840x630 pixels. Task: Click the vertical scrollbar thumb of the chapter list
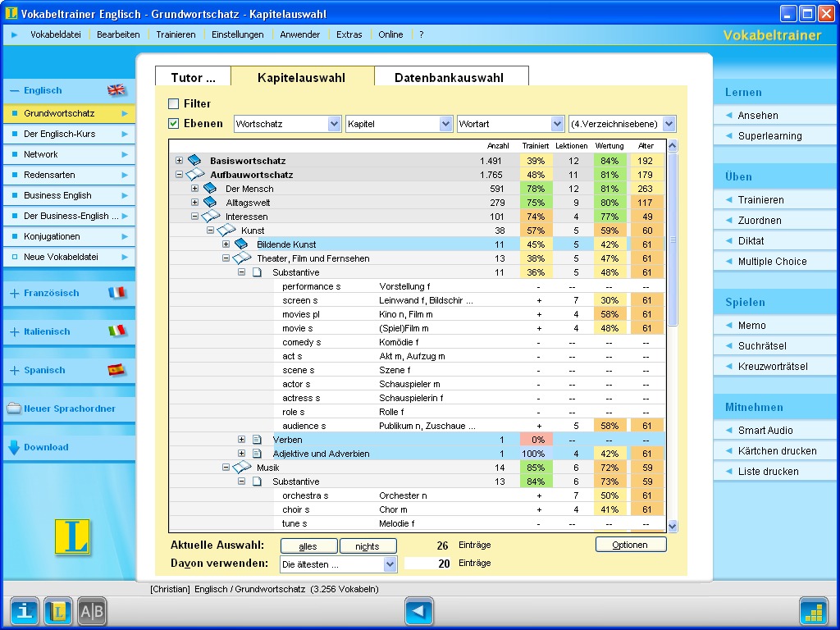point(673,240)
